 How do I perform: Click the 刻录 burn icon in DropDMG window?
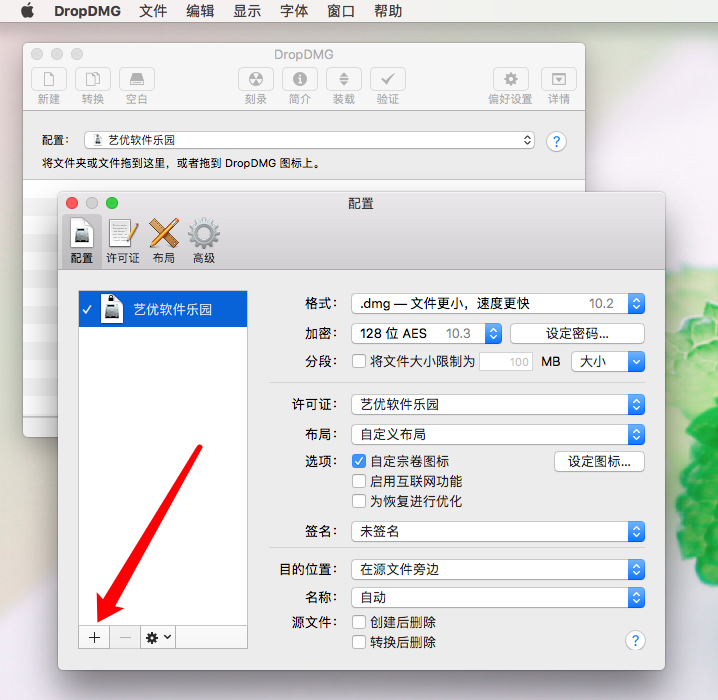pyautogui.click(x=256, y=79)
